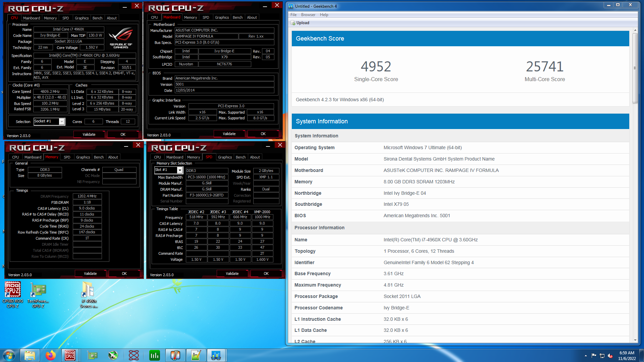Open Bench tab in the SPD window
Image resolution: width=644 pixels, height=362 pixels.
tap(240, 157)
